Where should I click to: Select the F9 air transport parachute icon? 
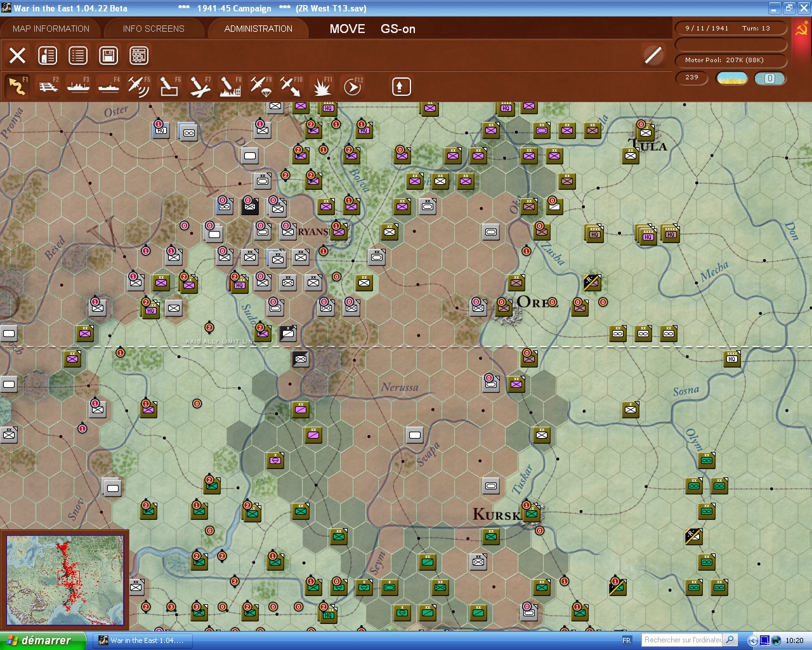pos(261,86)
